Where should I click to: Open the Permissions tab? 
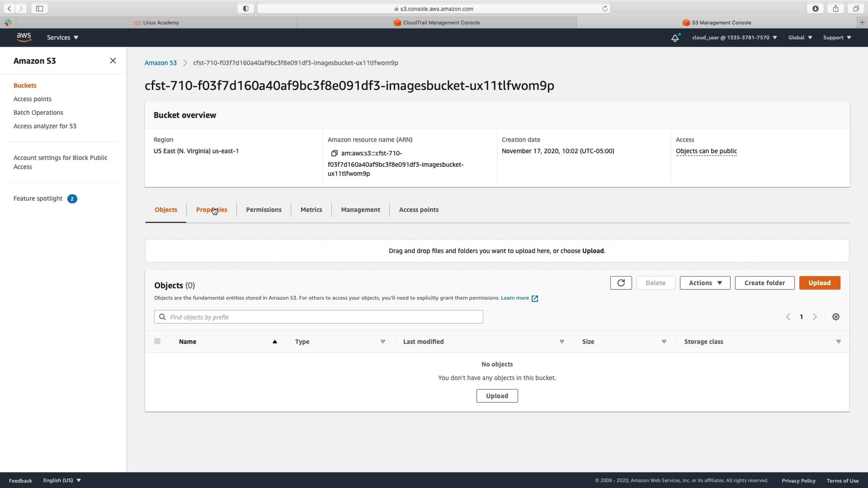tap(264, 210)
